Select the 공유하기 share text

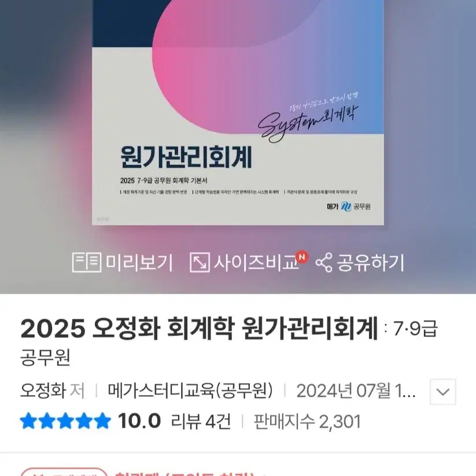[x=371, y=263]
